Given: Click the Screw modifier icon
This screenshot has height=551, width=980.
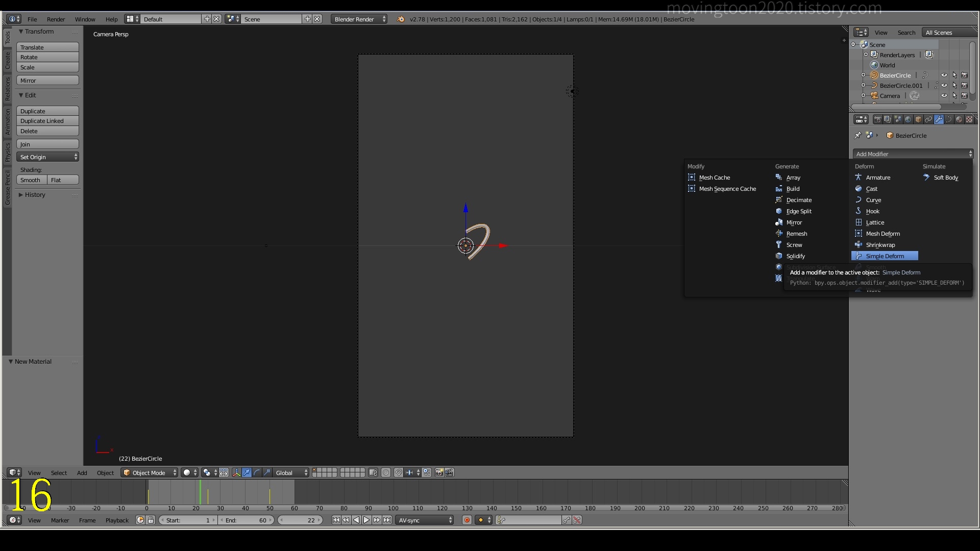Looking at the screenshot, I should (x=779, y=244).
